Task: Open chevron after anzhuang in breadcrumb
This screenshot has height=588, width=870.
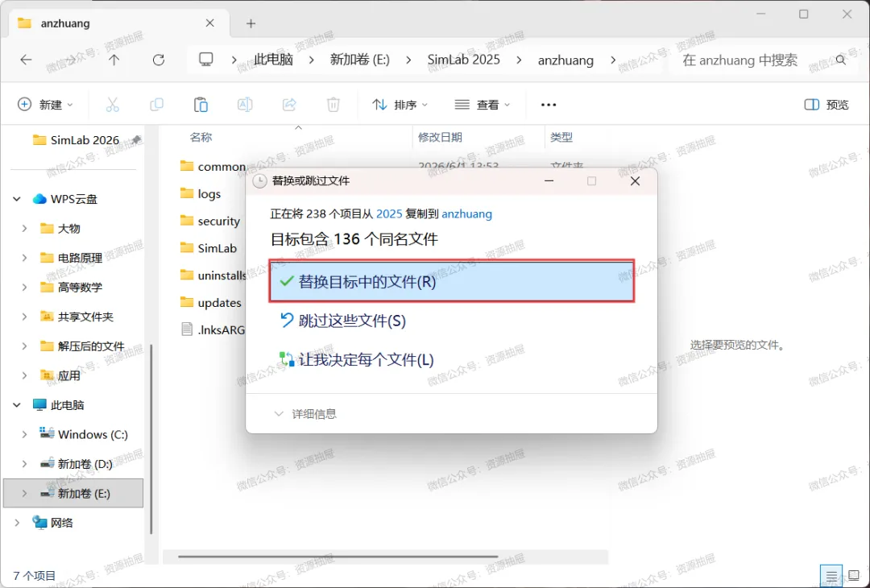Action: coord(613,60)
